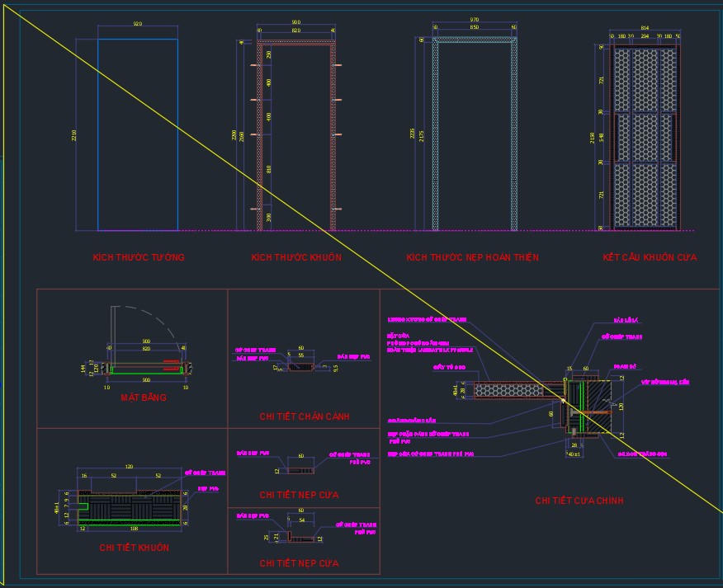Click the 920 wall width dimension
This screenshot has width=723, height=588.
[138, 24]
